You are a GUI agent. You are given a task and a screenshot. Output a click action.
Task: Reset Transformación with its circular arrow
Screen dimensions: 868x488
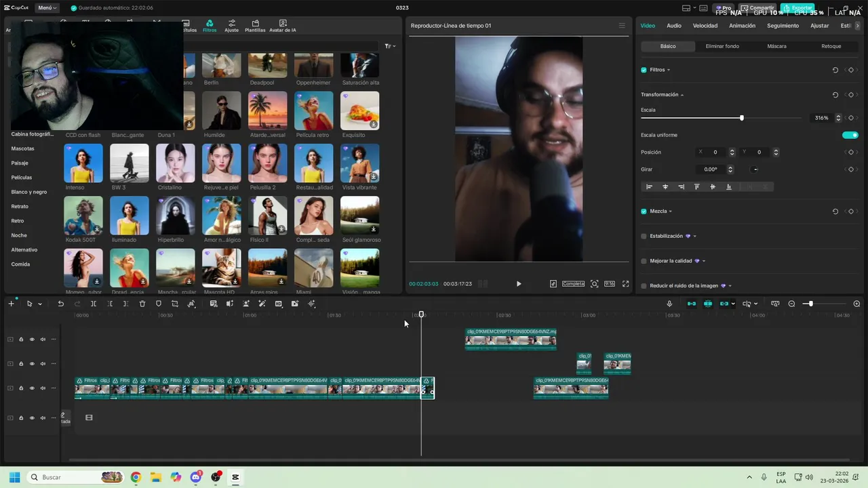[835, 95]
